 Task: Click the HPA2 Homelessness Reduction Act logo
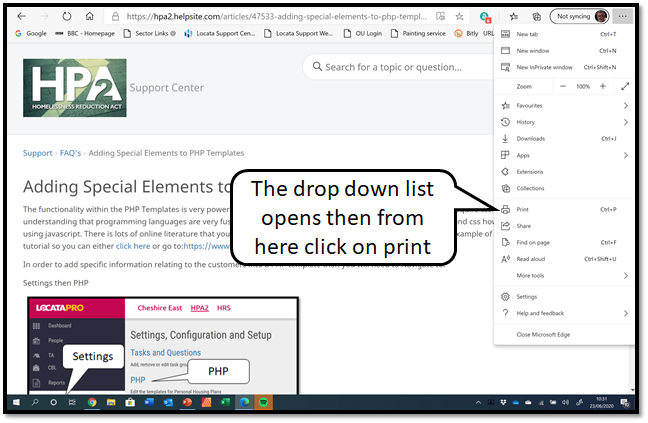(x=75, y=88)
